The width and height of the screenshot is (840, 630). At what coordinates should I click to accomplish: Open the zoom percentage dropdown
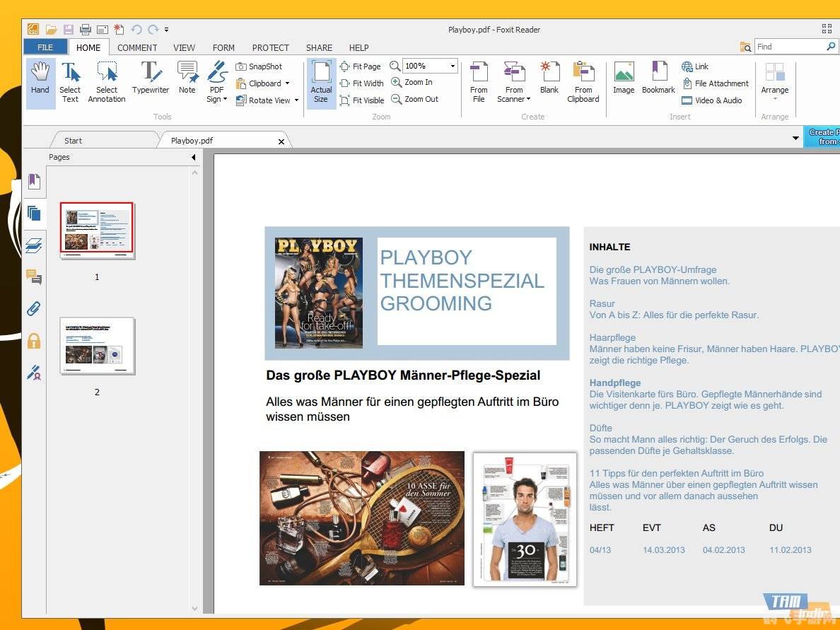451,66
